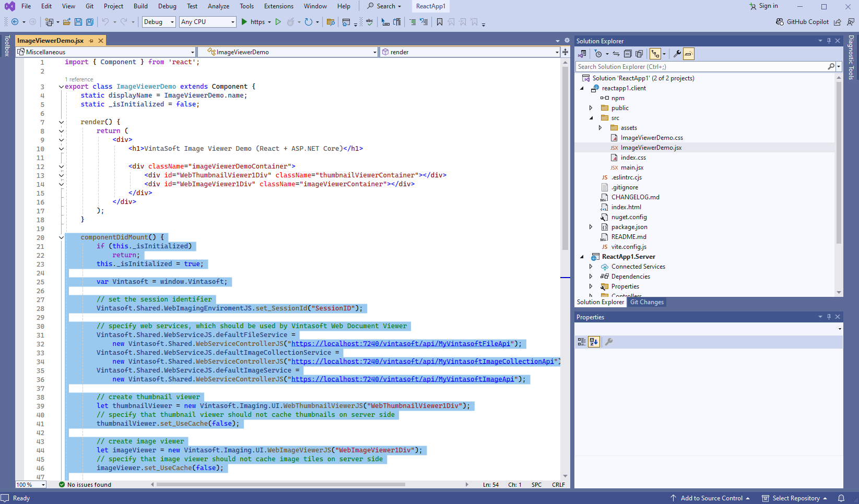Click the notifications bell in status bar

(x=841, y=498)
